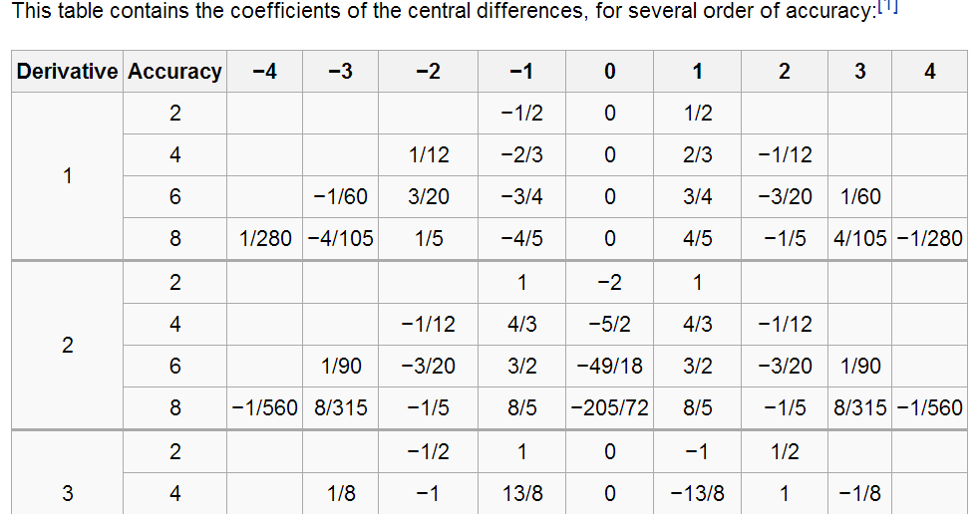Select the −13/8 coefficient cell

[x=698, y=493]
